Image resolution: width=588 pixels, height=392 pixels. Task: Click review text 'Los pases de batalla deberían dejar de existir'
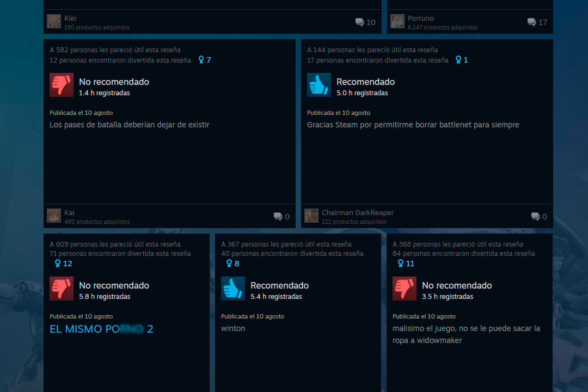(x=130, y=125)
